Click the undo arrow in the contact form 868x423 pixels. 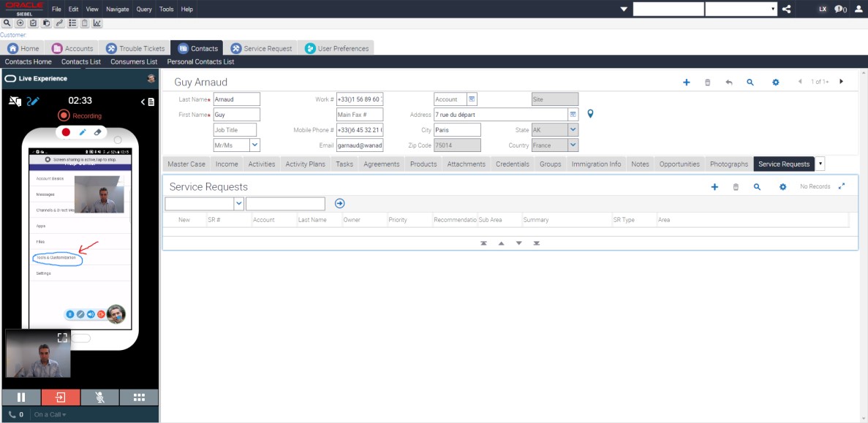(729, 82)
